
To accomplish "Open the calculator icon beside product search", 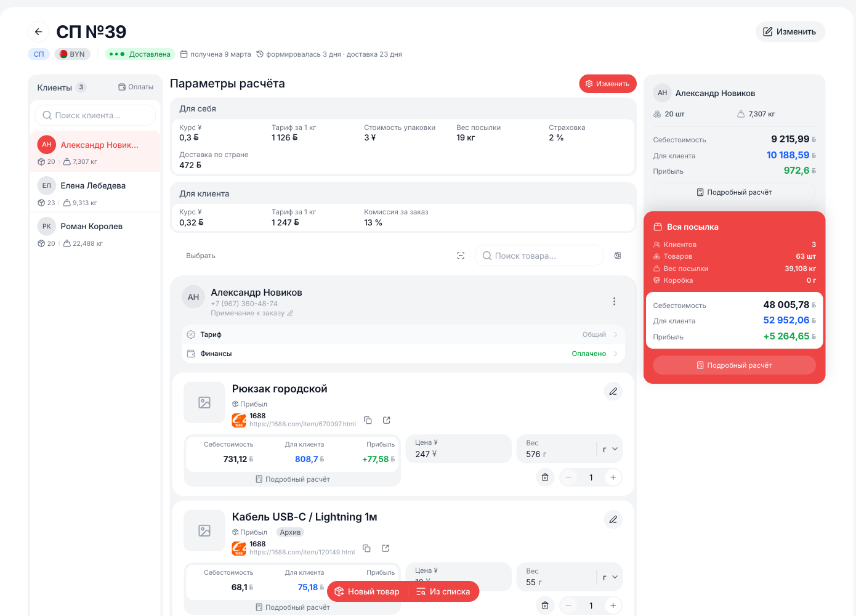I will [x=618, y=256].
